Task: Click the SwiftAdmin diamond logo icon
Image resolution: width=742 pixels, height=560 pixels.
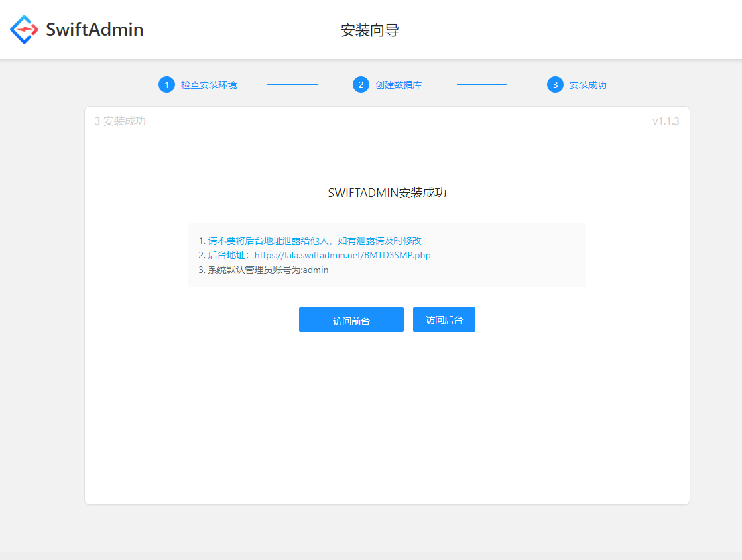Action: (24, 29)
